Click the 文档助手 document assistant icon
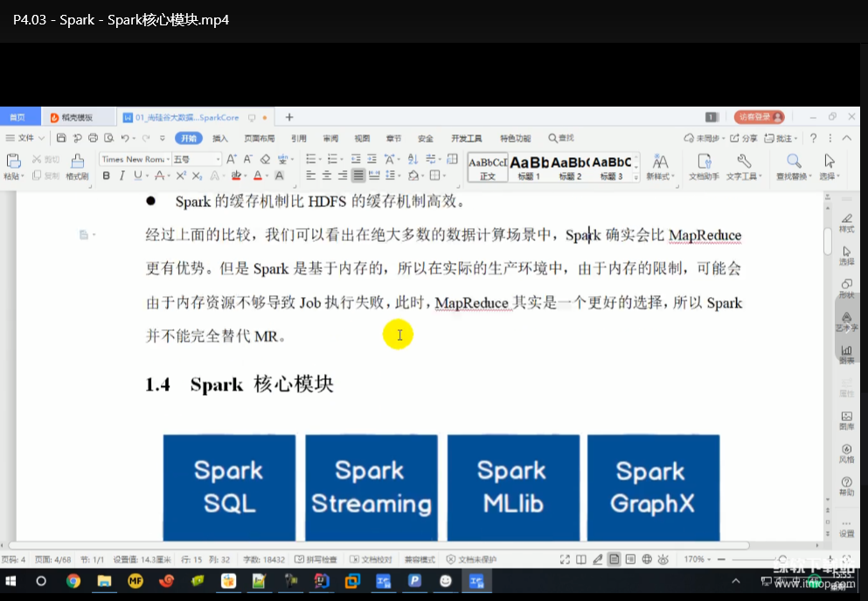Image resolution: width=868 pixels, height=601 pixels. click(x=704, y=165)
